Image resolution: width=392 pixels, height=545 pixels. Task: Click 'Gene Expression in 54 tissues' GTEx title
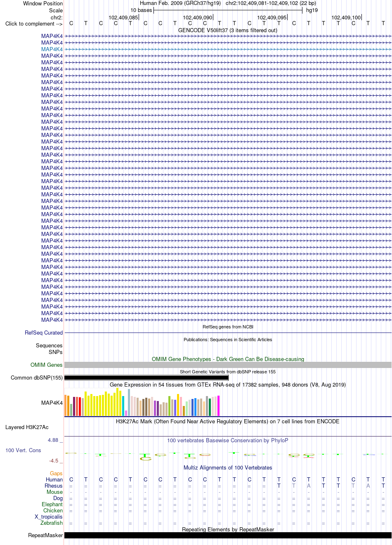coord(228,385)
